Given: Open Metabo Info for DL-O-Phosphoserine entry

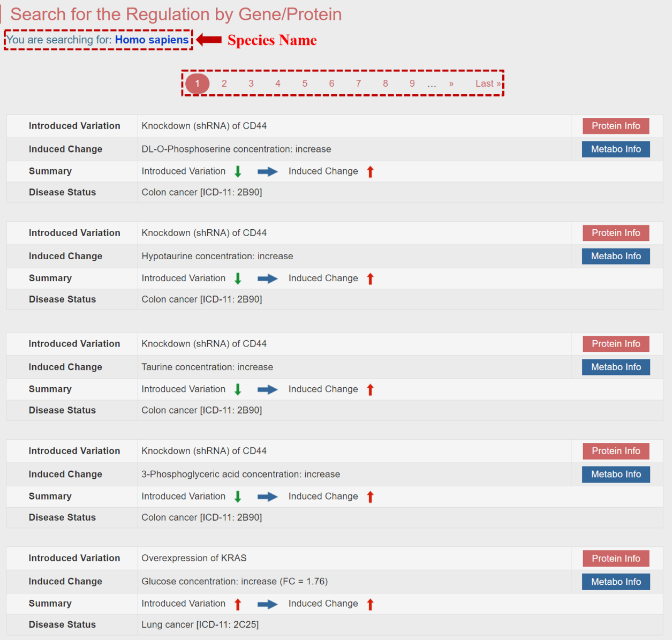Looking at the screenshot, I should click(616, 149).
